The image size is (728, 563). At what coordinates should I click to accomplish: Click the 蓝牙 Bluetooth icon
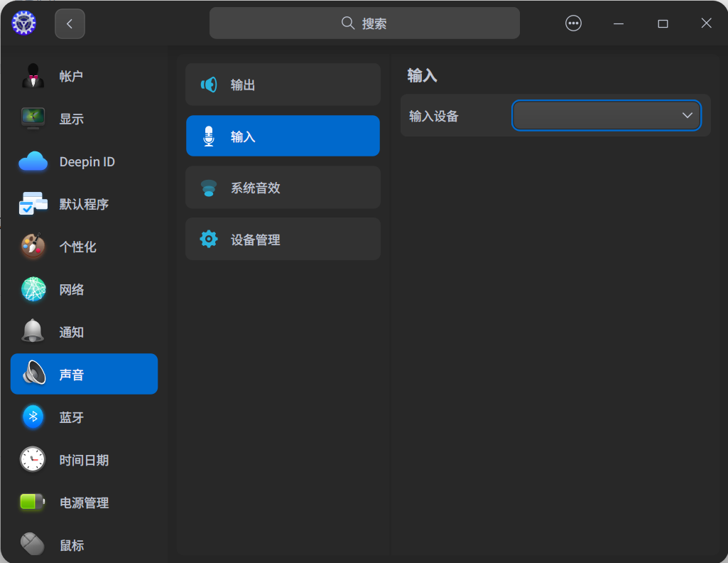coord(32,417)
